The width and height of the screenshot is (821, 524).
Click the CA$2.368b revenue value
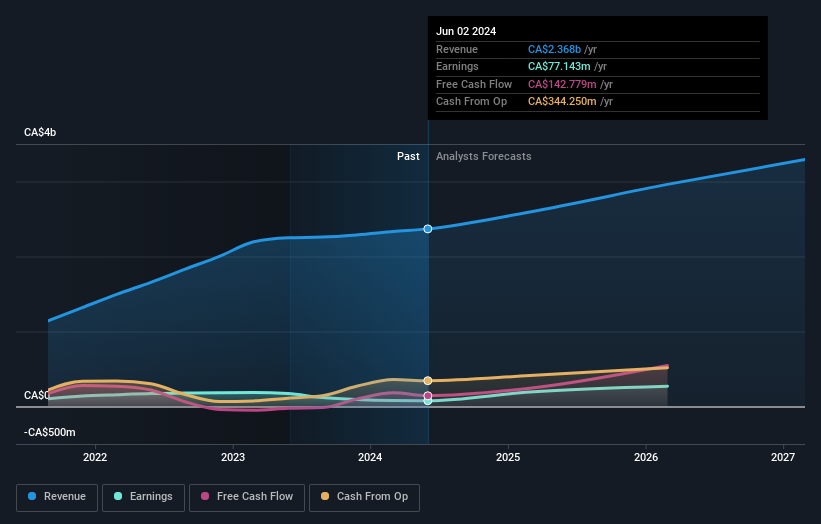point(554,49)
